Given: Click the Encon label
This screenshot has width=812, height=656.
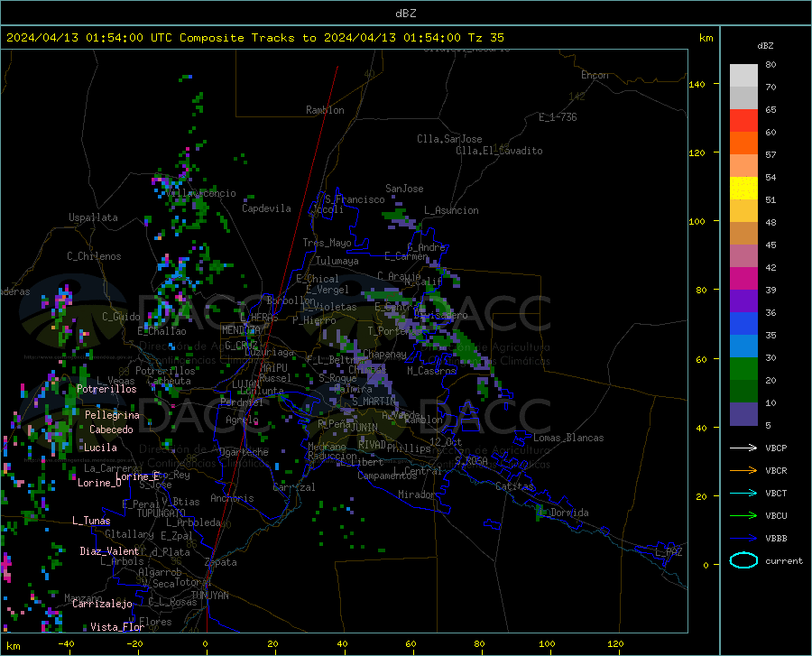Looking at the screenshot, I should (595, 75).
